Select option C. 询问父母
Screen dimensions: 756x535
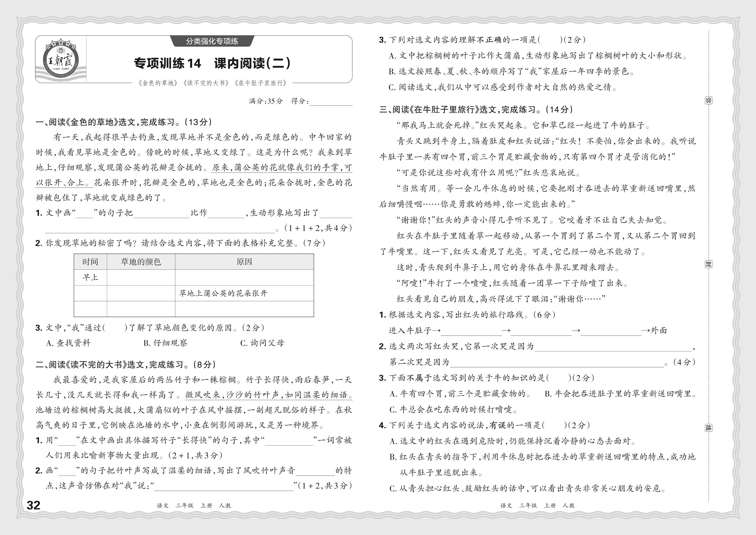[x=262, y=343]
